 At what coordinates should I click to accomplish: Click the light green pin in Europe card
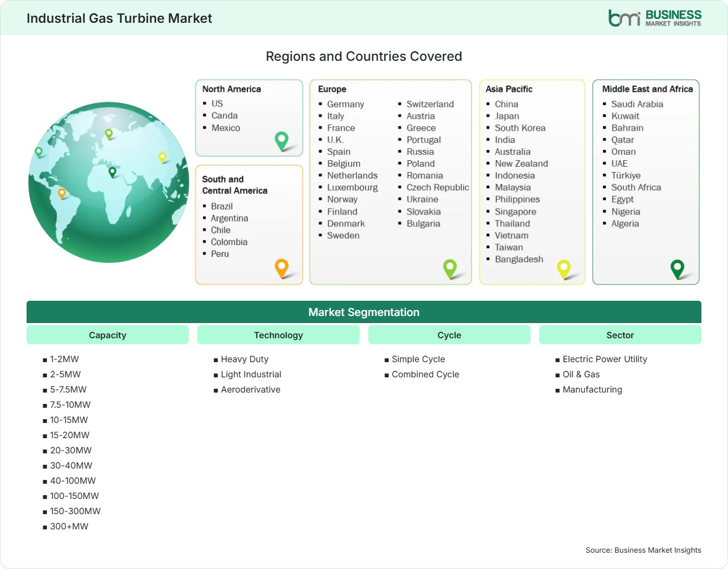coord(450,269)
